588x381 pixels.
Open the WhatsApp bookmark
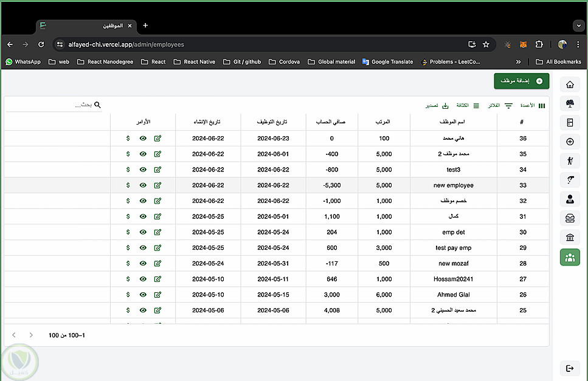coord(23,62)
